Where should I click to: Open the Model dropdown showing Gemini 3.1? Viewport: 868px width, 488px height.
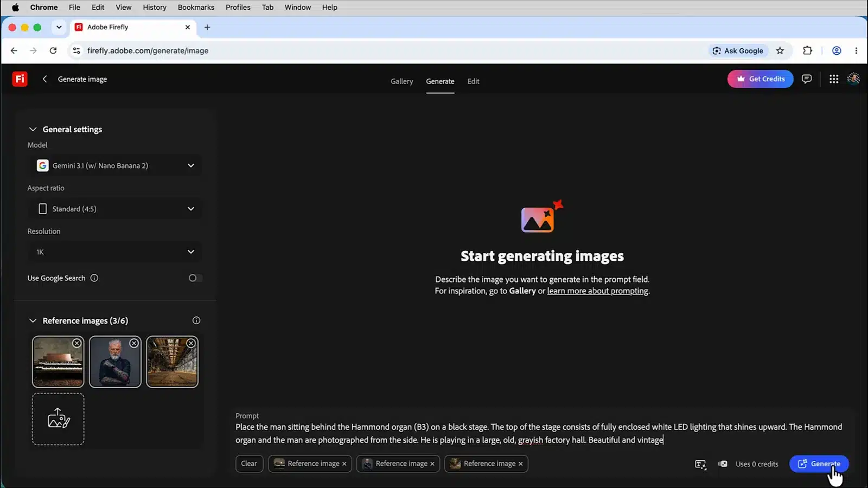[x=115, y=166]
